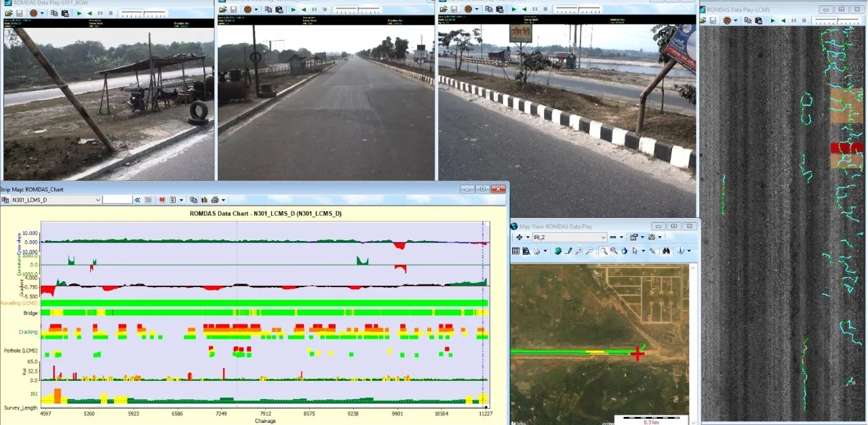This screenshot has width=868, height=425.
Task: Click record button in LEFT_ROW window
Action: click(33, 13)
